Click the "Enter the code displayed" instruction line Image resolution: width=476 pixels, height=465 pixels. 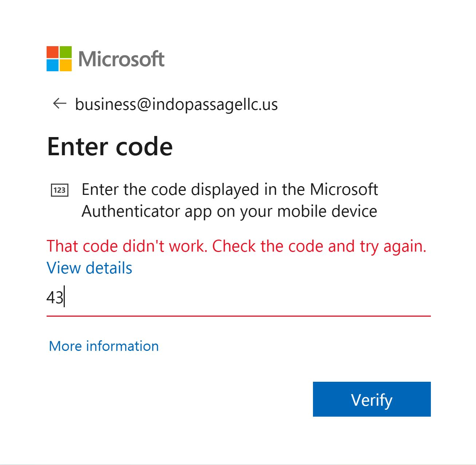[230, 189]
